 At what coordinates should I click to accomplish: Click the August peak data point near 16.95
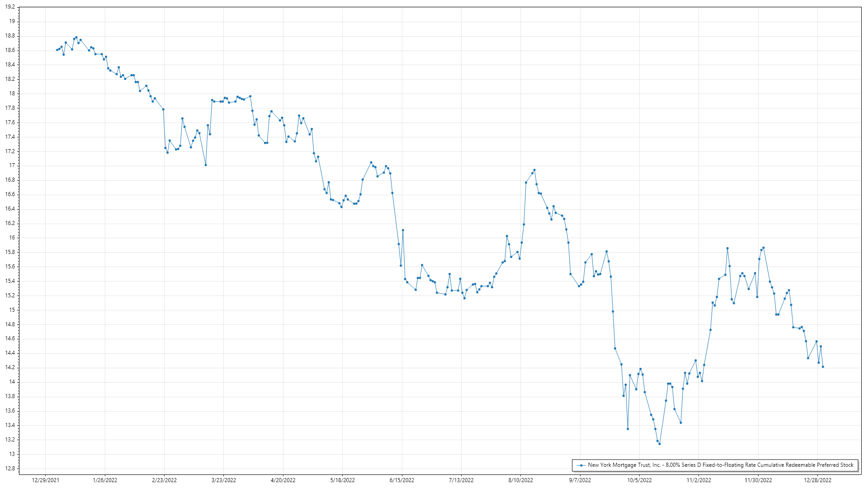point(534,170)
